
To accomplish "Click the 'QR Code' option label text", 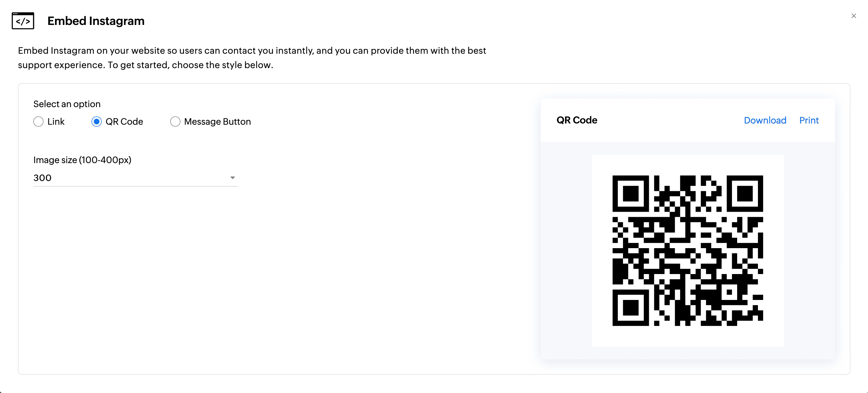I will tap(124, 122).
